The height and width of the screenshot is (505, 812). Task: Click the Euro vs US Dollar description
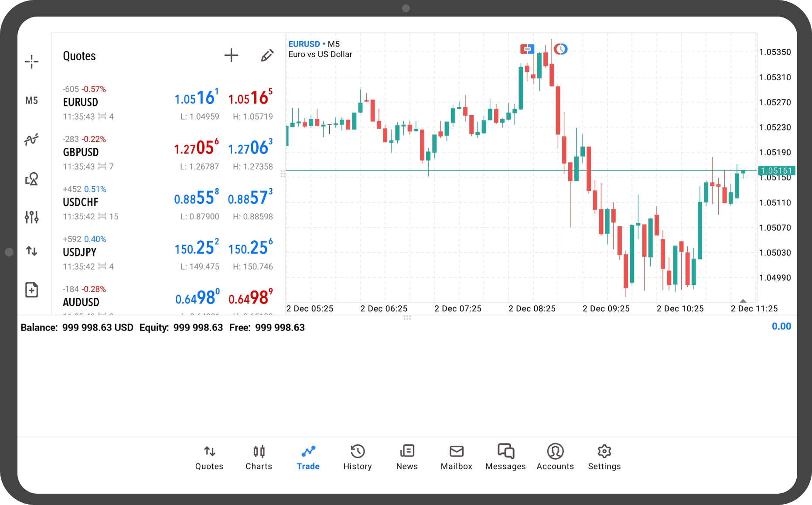tap(320, 55)
